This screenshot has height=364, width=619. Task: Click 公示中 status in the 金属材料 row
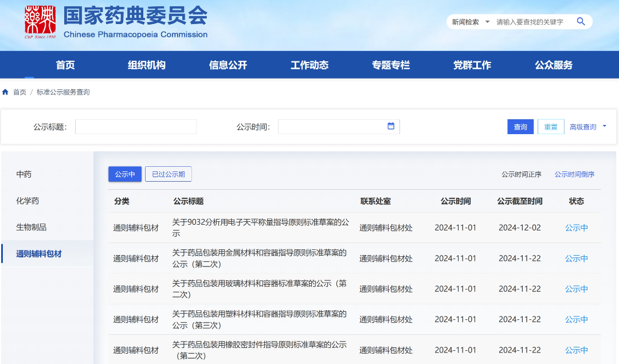(x=577, y=259)
